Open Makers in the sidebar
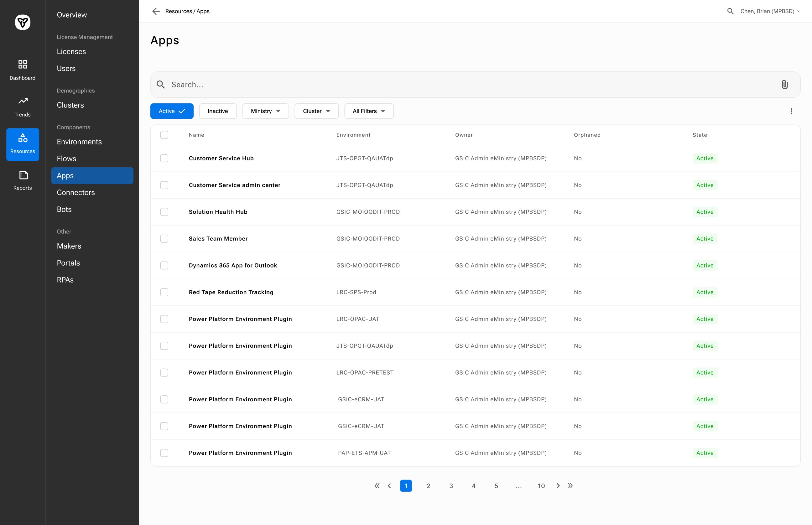This screenshot has height=525, width=812. pos(69,246)
